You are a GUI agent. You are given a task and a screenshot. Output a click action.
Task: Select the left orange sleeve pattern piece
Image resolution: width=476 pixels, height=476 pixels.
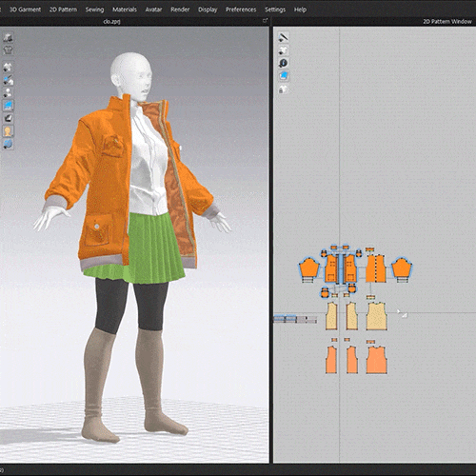pos(308,268)
